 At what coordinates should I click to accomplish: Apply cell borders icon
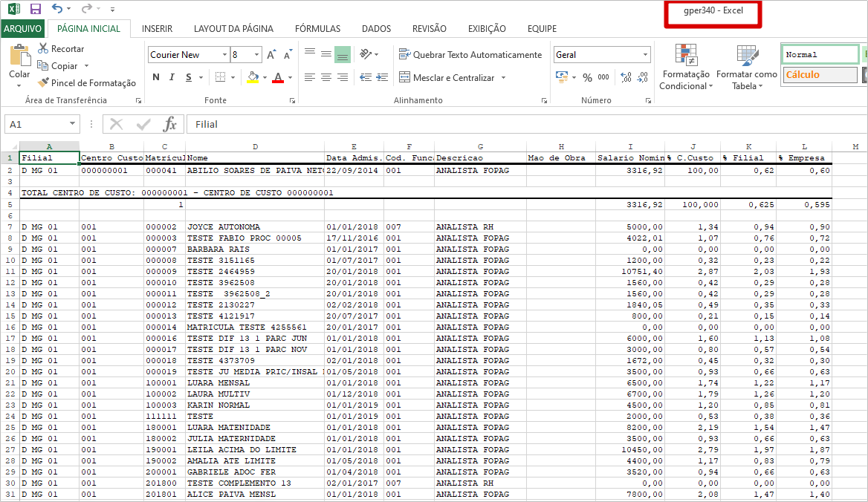pos(220,77)
